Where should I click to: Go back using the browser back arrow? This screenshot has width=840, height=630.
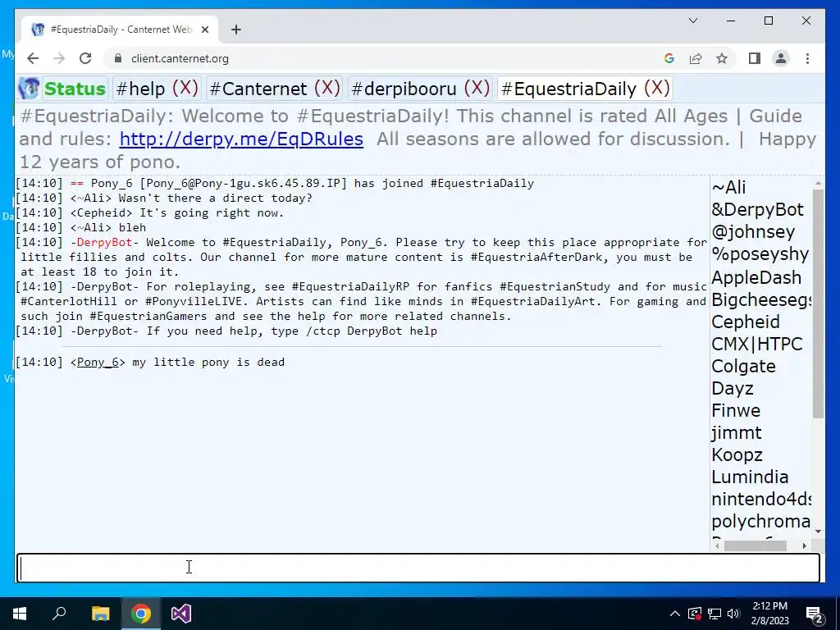pos(33,58)
